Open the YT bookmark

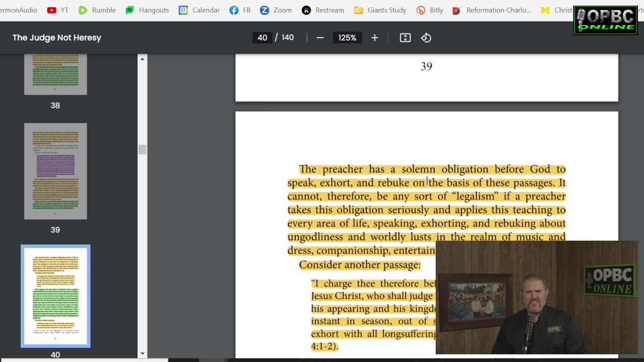57,10
